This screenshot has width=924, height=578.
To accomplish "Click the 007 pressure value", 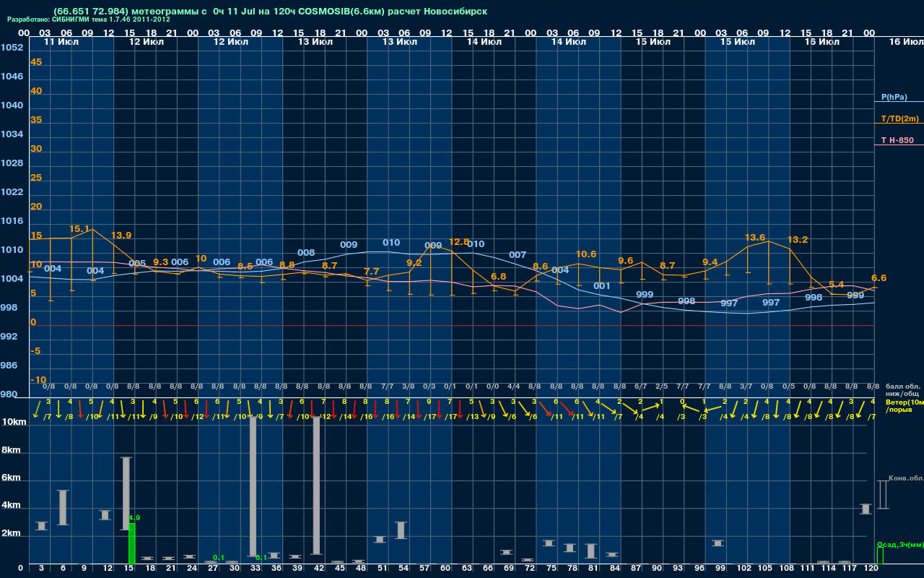I will point(518,255).
